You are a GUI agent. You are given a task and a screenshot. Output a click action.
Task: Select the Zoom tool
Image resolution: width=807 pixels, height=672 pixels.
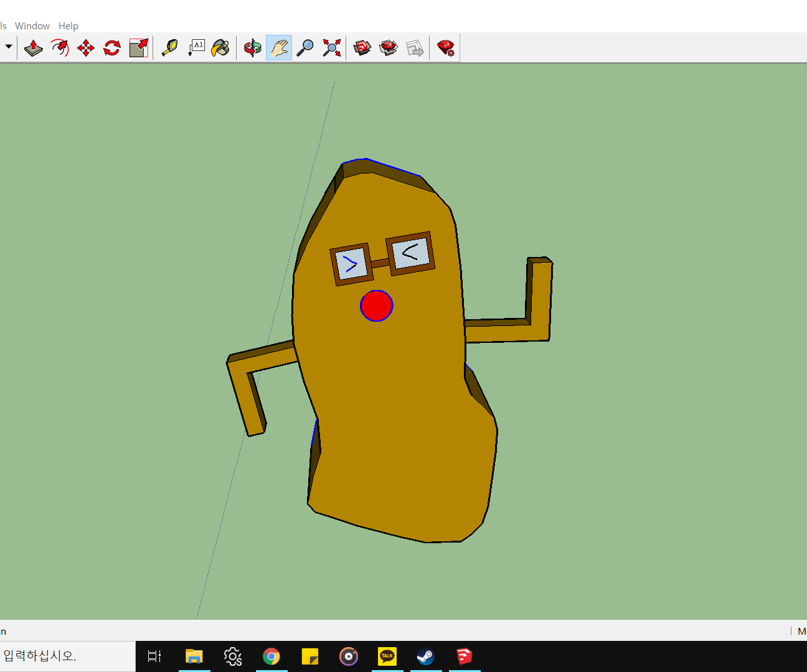[304, 47]
